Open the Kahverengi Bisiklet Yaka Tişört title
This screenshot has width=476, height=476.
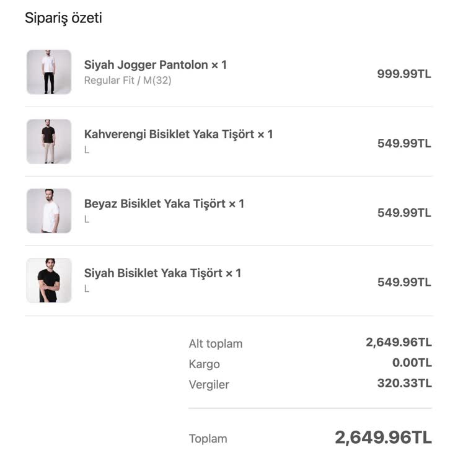[x=178, y=134]
